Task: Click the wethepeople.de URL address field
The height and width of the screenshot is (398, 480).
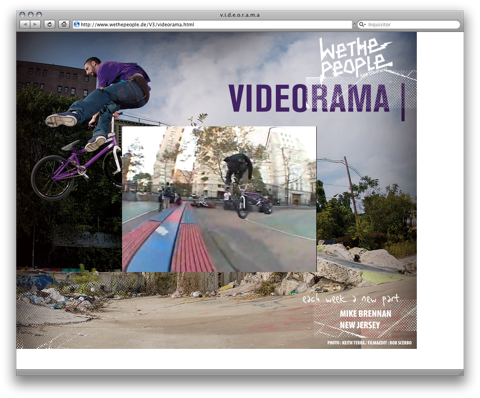Action: [213, 24]
